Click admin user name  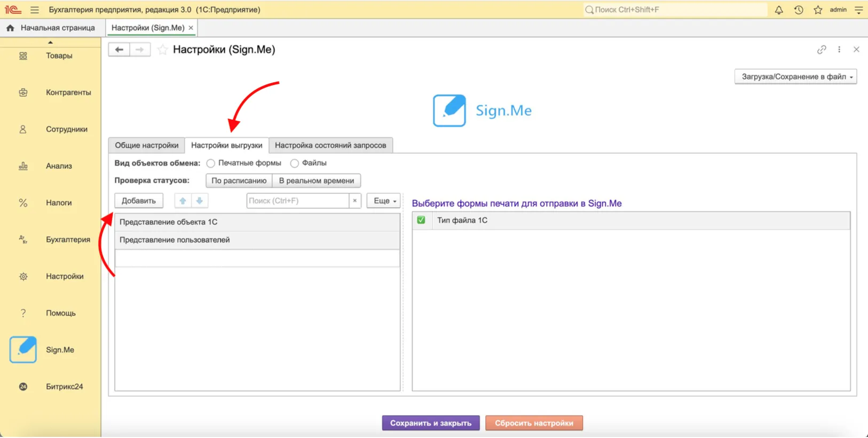838,10
